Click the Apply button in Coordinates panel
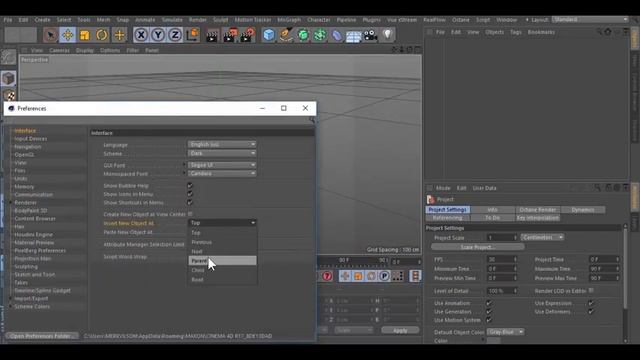Viewport: 640px width, 360px height. [x=400, y=331]
